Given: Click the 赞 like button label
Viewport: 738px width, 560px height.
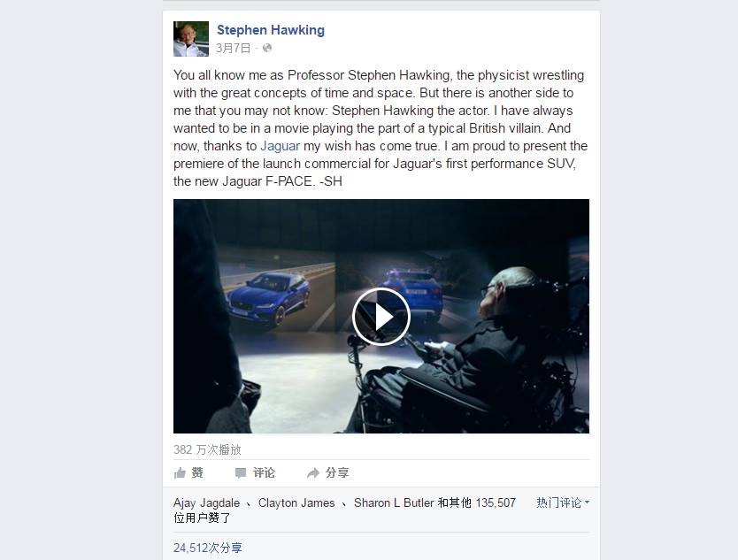Looking at the screenshot, I should click(x=197, y=472).
